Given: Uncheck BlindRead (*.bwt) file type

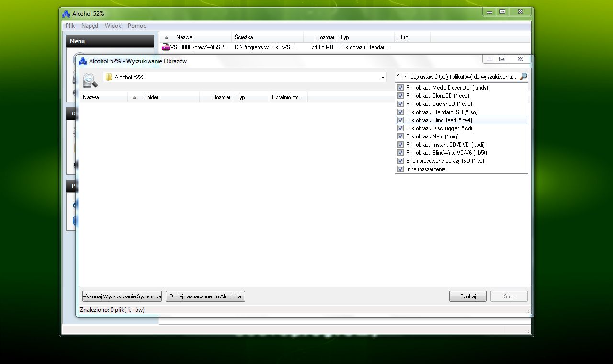Looking at the screenshot, I should 401,120.
